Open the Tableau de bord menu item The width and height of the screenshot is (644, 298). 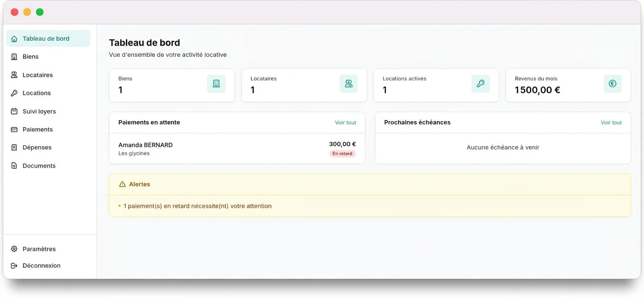click(x=48, y=39)
